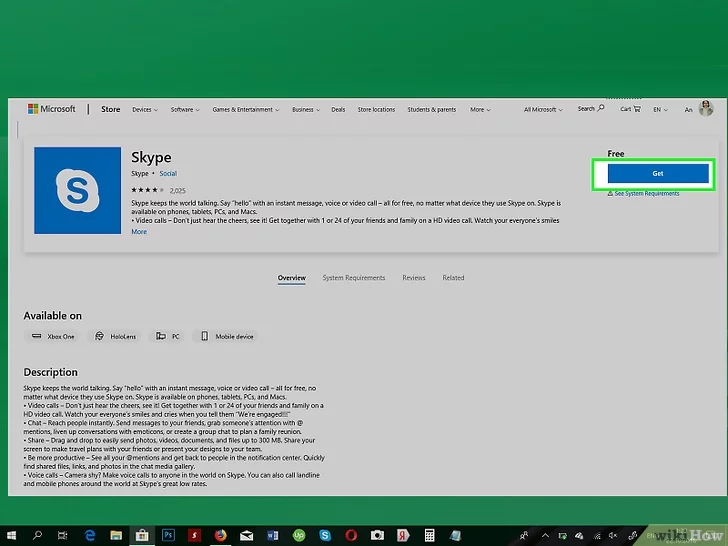The height and width of the screenshot is (546, 728).
Task: Click the Skype app title
Action: click(x=151, y=157)
